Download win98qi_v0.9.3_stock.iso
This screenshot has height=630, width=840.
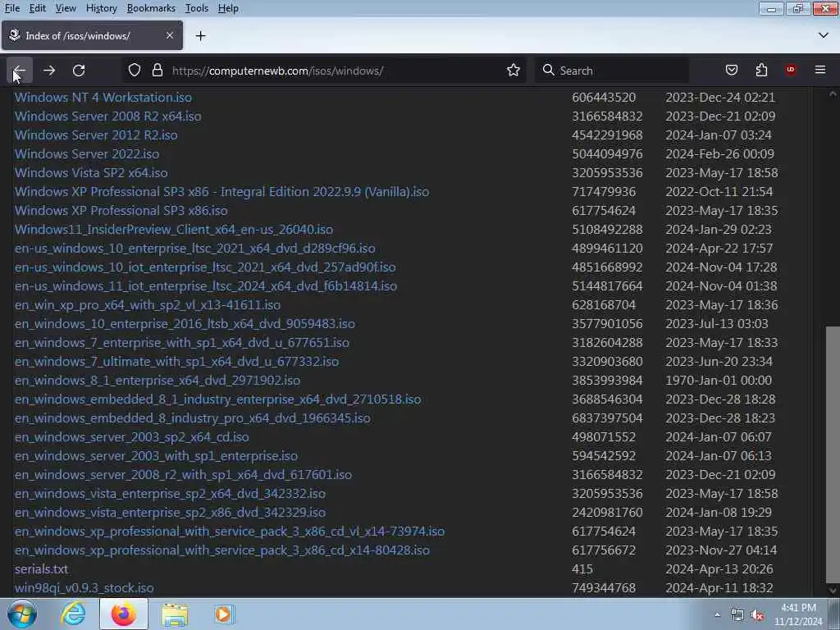coord(84,587)
